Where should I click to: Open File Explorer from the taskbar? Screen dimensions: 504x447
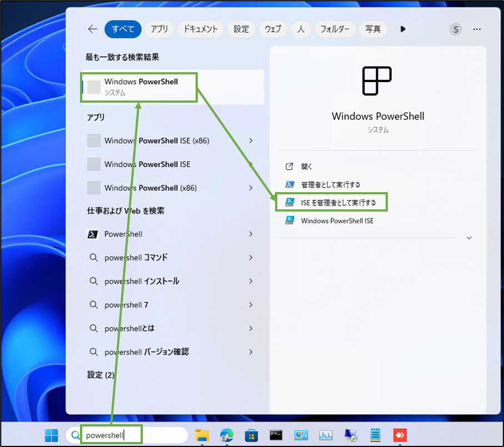tap(202, 435)
